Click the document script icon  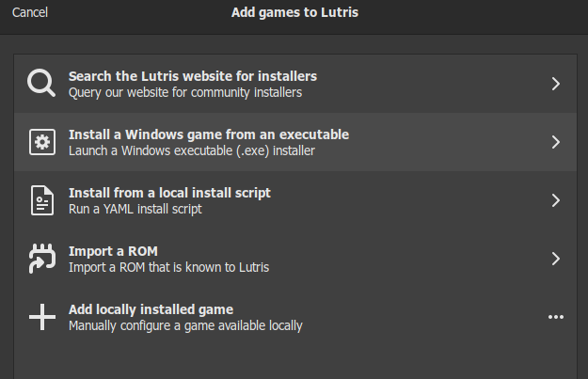click(x=42, y=200)
